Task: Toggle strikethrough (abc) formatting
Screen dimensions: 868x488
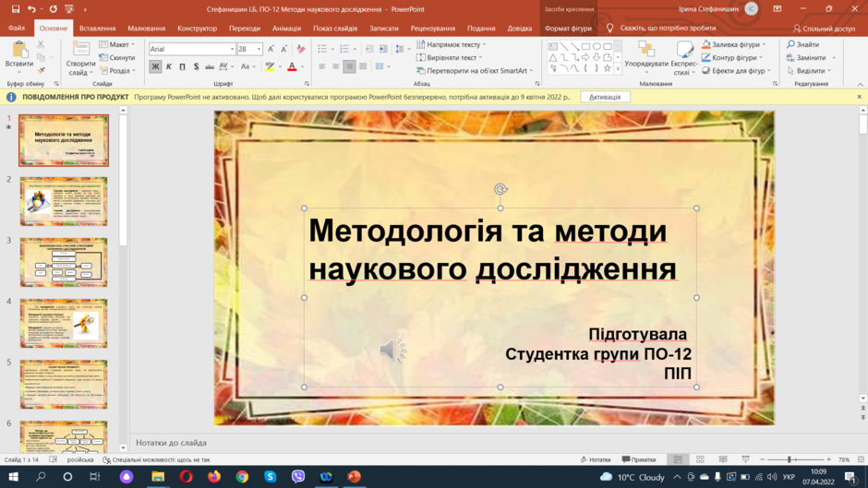Action: [x=210, y=66]
